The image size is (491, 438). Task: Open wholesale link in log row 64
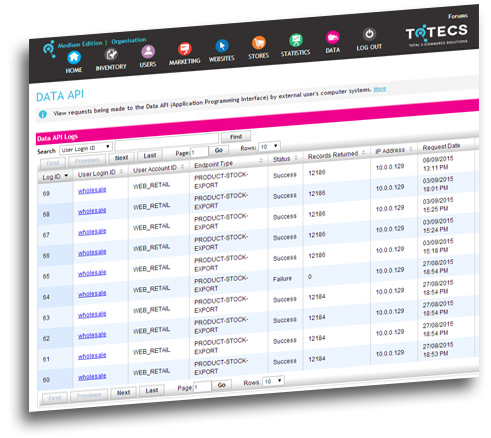(92, 294)
